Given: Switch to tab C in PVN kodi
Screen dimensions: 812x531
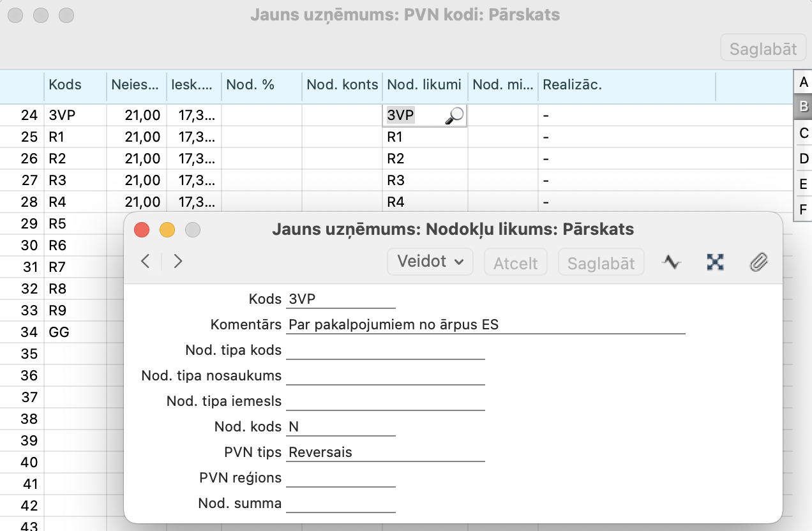Looking at the screenshot, I should click(803, 133).
